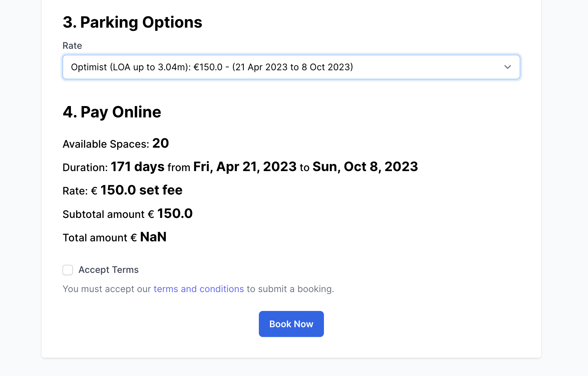Click the start date Fri, Apr 21, 2023
Image resolution: width=588 pixels, height=376 pixels.
click(x=245, y=167)
